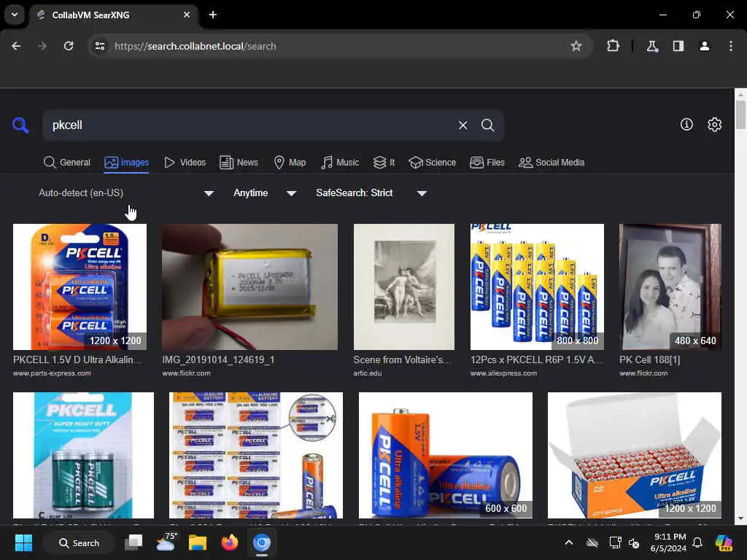The image size is (747, 560).
Task: Click the page vertical scrollbar thumb
Action: 740,114
